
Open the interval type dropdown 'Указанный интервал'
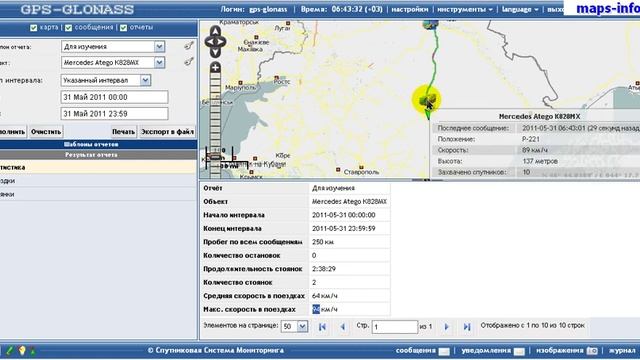pyautogui.click(x=145, y=80)
